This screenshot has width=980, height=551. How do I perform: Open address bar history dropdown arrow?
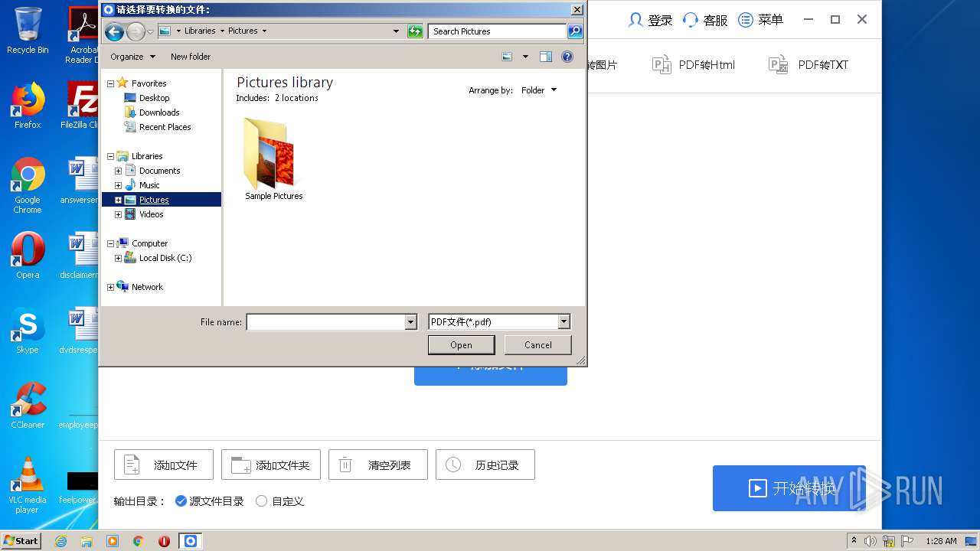(396, 31)
